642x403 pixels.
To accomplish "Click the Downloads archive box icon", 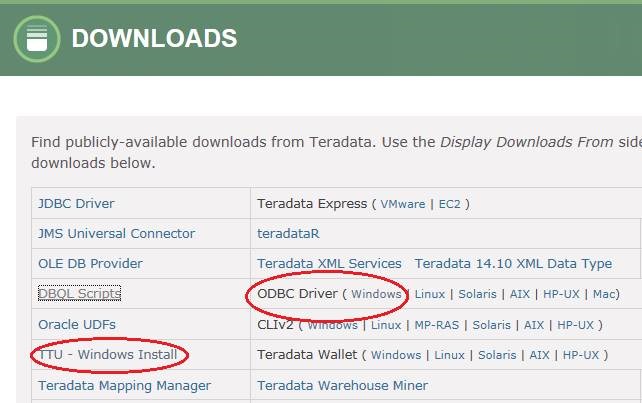I will click(36, 39).
